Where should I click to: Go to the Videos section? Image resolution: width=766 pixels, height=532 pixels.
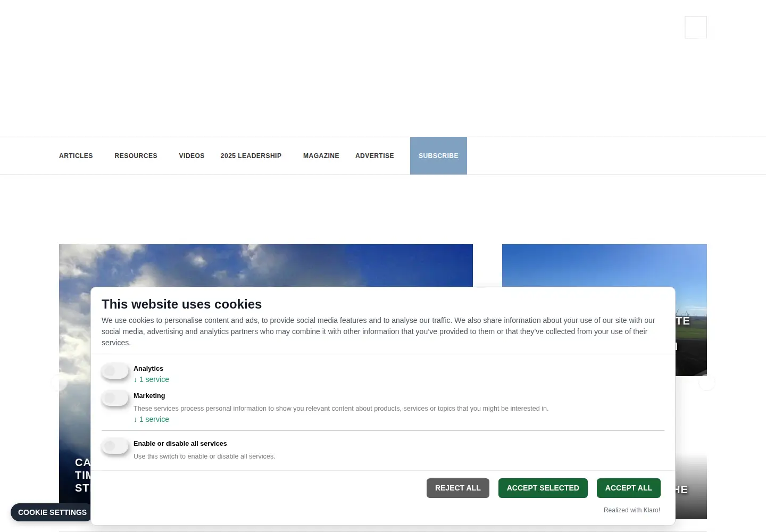point(191,156)
